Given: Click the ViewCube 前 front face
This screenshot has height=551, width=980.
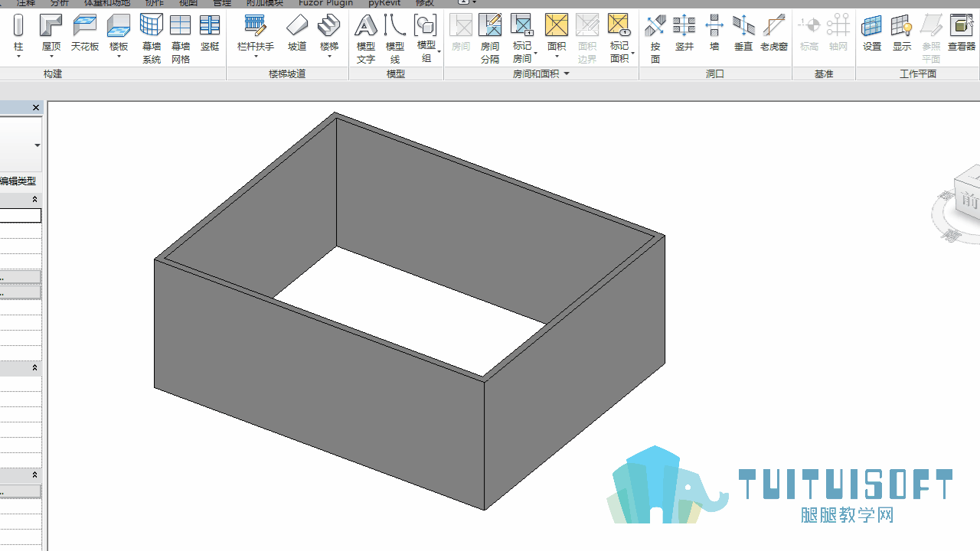Looking at the screenshot, I should [969, 201].
